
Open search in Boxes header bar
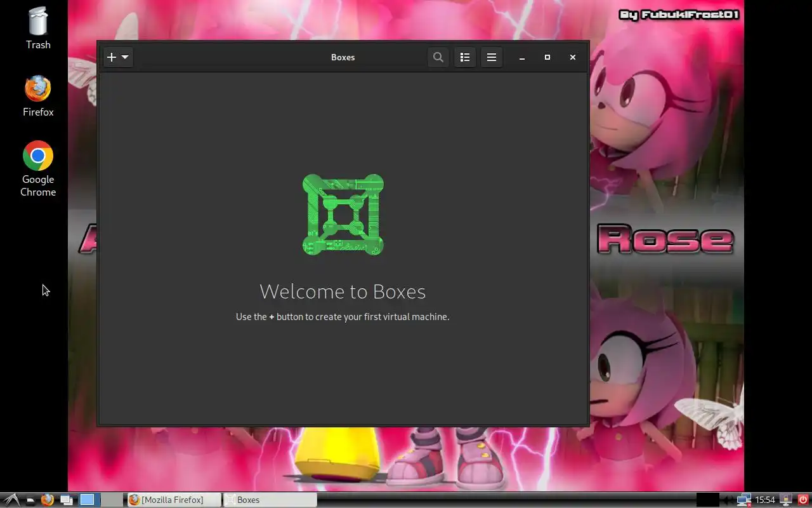[438, 57]
